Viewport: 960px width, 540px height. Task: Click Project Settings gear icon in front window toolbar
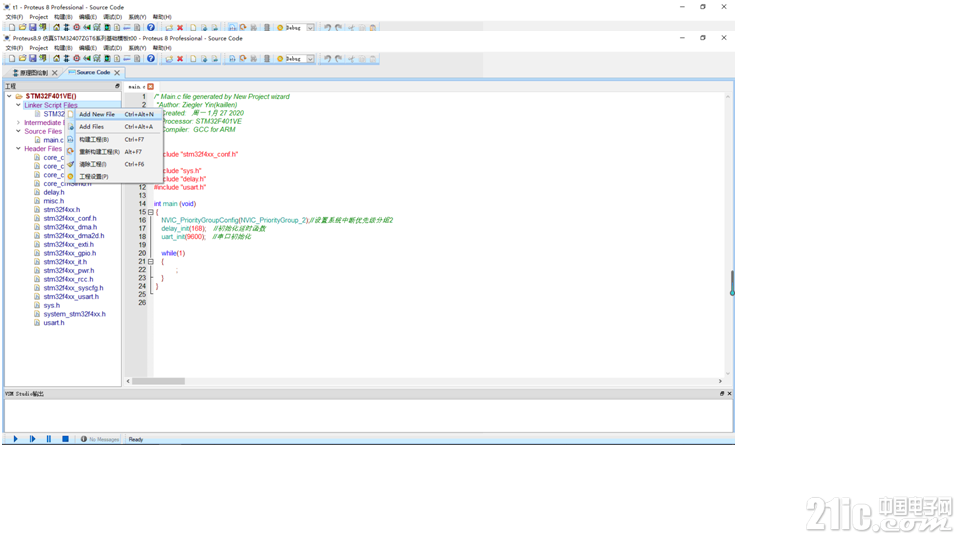(280, 59)
